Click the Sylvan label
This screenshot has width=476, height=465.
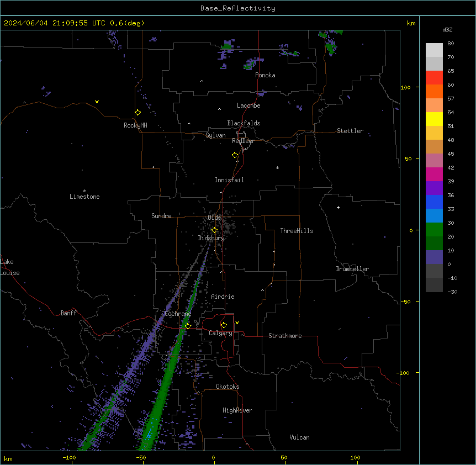tap(215, 135)
